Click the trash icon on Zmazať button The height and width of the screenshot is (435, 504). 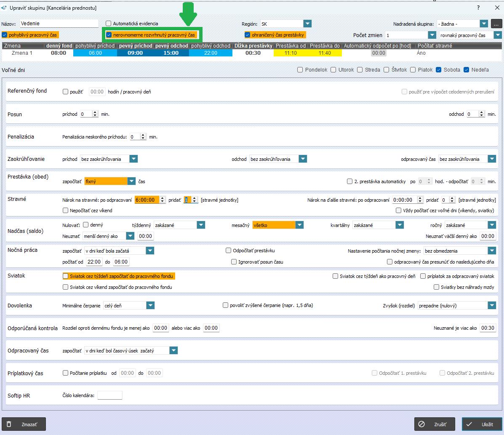coord(9,424)
